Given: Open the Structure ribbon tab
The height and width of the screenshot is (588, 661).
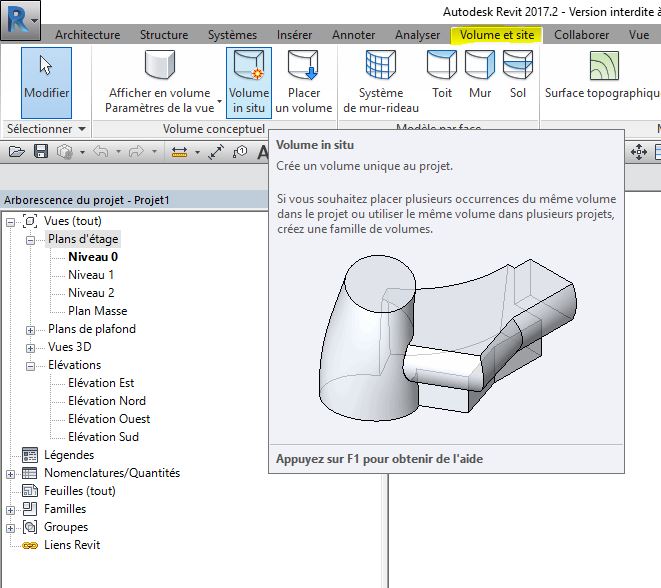Looking at the screenshot, I should click(x=164, y=35).
